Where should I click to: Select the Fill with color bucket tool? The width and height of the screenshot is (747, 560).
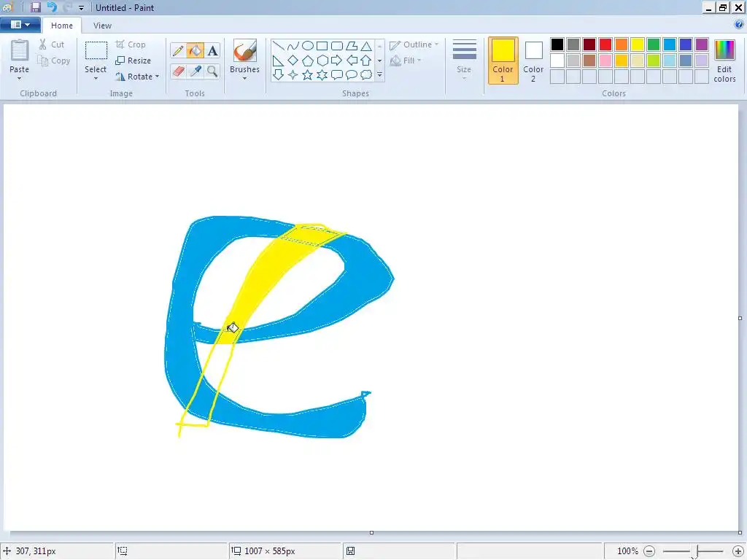point(196,50)
